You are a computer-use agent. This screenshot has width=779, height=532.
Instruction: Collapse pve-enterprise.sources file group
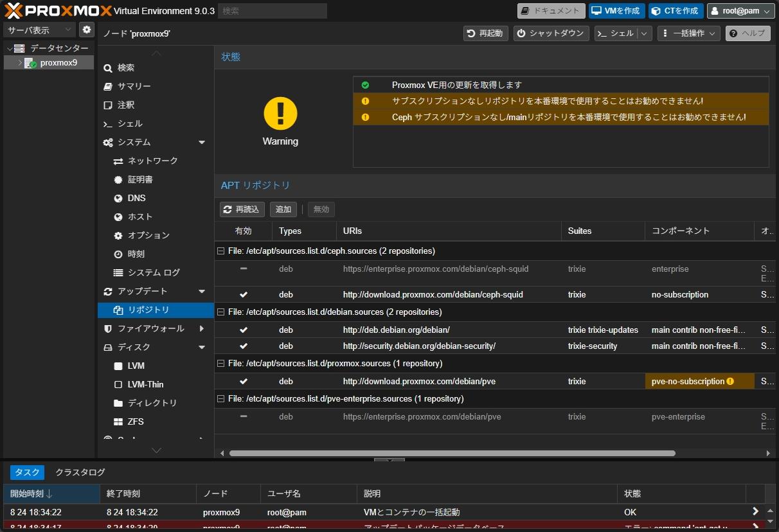(x=221, y=399)
